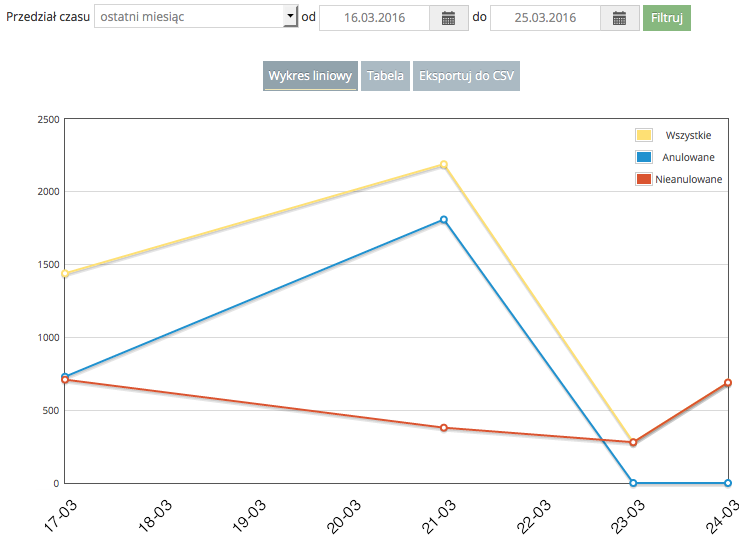Click the Wszystkie peak point at 21-03
747x548 pixels.
[x=444, y=165]
